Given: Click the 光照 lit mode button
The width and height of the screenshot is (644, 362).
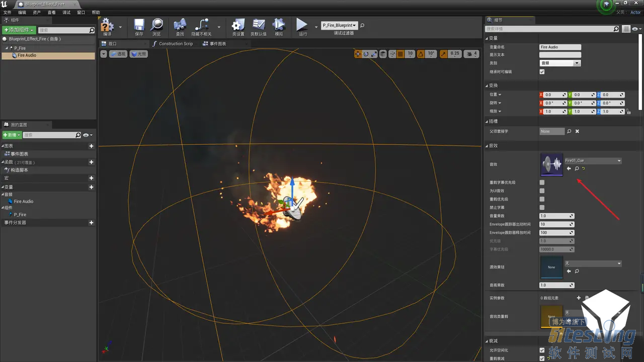Looking at the screenshot, I should tap(139, 54).
